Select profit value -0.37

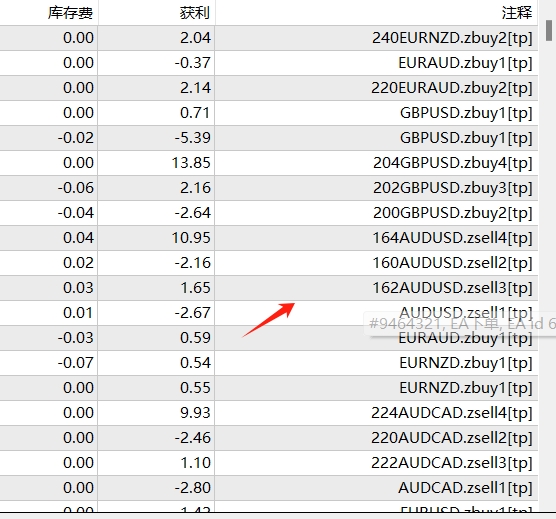click(x=193, y=63)
